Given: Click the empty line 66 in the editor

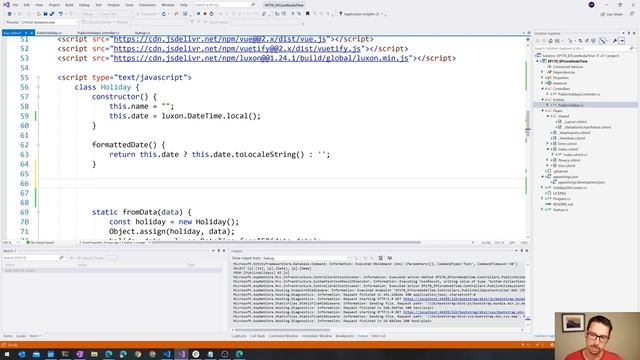Looking at the screenshot, I should click(x=282, y=184).
